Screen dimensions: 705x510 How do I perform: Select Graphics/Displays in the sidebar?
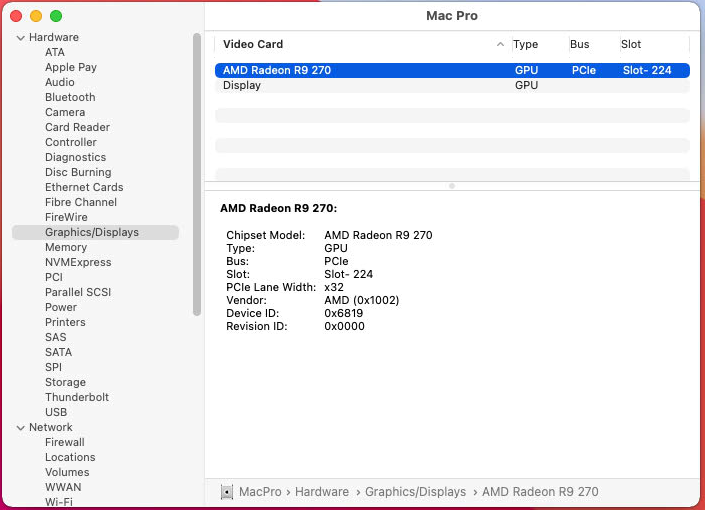pos(95,233)
